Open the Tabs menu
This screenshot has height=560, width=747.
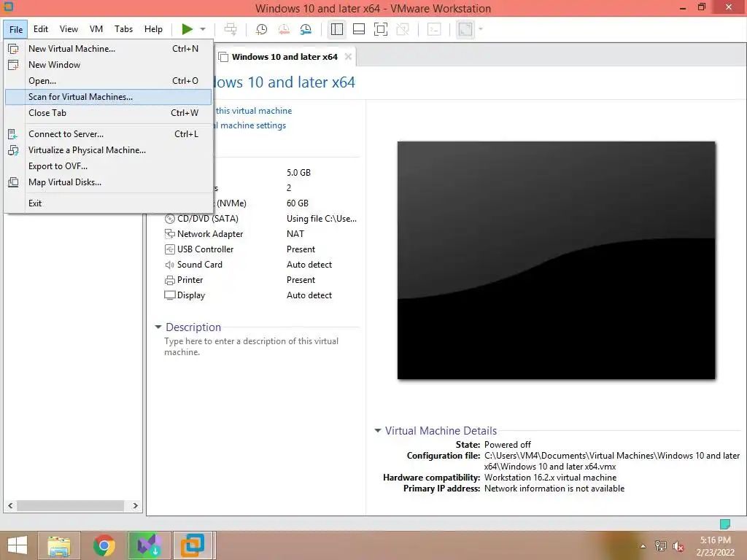(123, 29)
